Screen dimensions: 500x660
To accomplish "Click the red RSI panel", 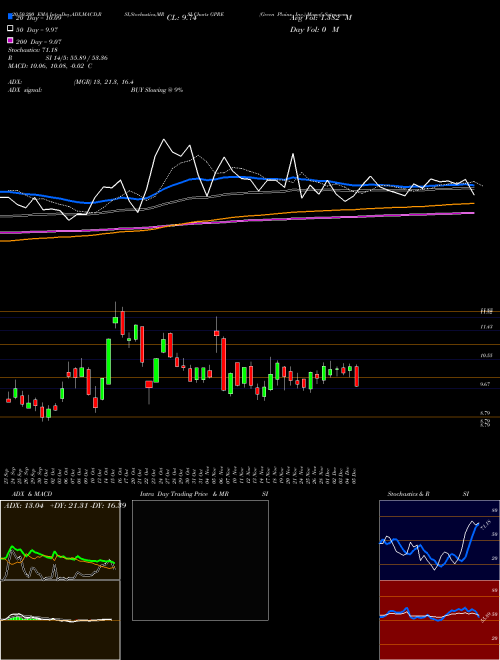I will point(439,620).
